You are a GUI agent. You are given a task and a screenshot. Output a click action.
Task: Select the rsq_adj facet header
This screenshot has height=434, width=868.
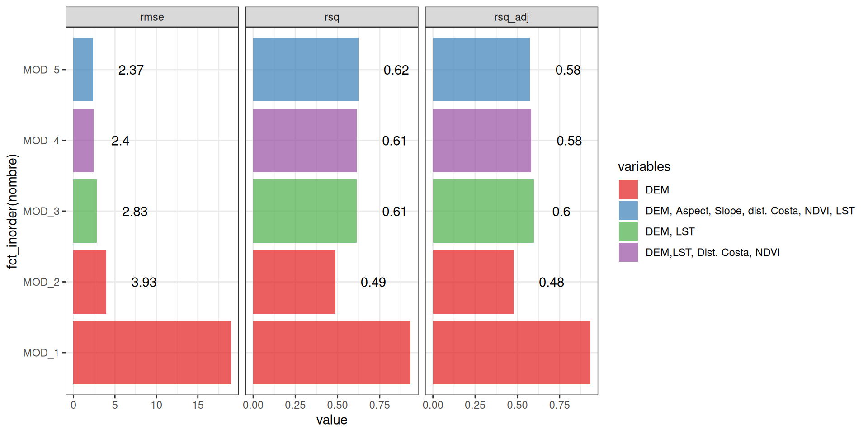(x=511, y=17)
